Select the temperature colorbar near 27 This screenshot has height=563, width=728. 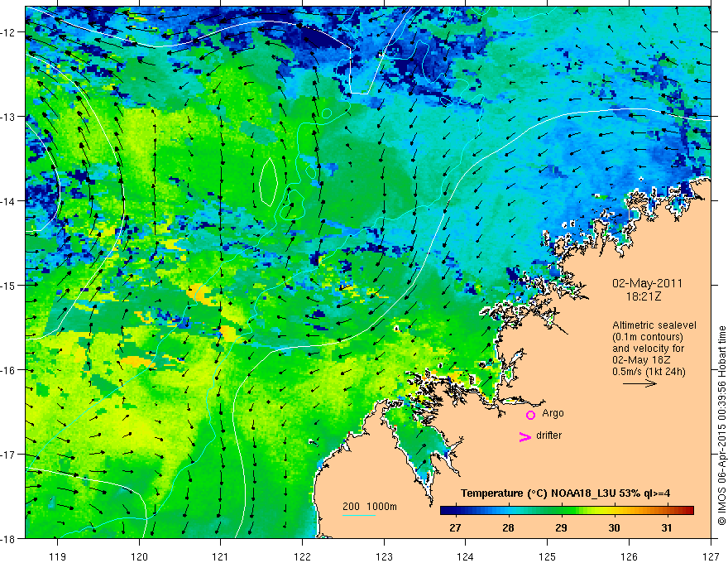[456, 510]
